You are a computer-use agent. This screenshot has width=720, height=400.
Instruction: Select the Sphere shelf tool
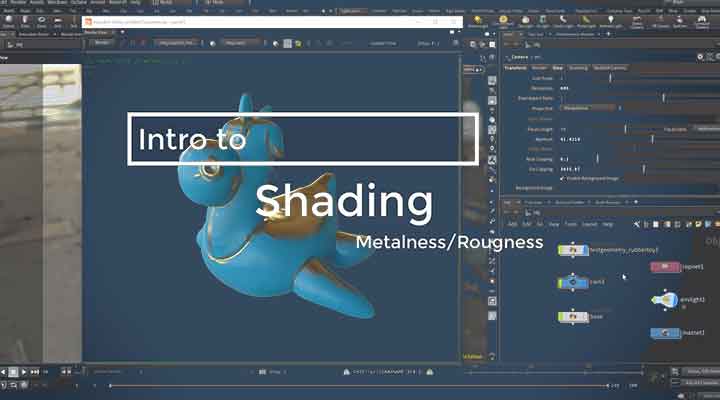[9, 21]
